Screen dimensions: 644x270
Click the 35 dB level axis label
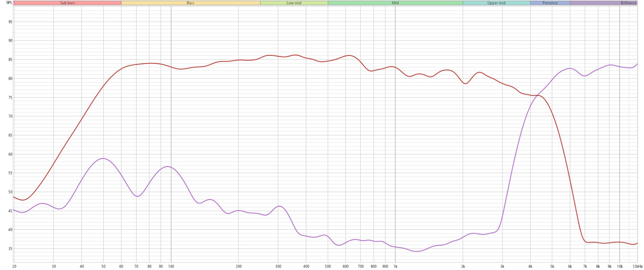10,249
